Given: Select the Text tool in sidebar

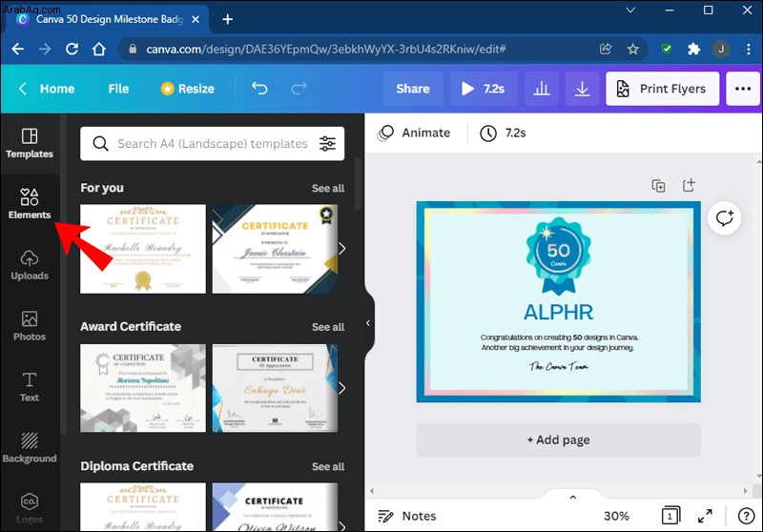Looking at the screenshot, I should click(x=30, y=386).
